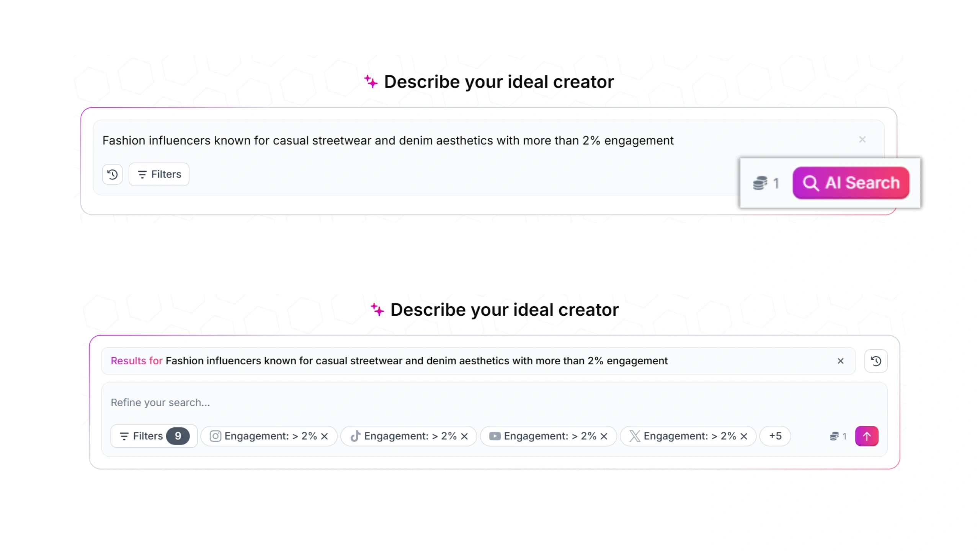Remove the Instagram engagement filter chip
Image resolution: width=980 pixels, height=551 pixels.
(x=325, y=436)
